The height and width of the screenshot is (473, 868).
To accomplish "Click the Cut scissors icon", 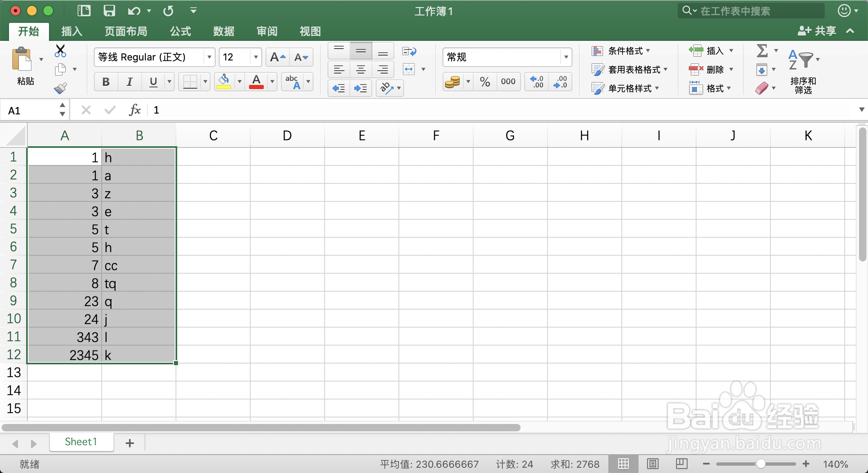I will point(60,51).
